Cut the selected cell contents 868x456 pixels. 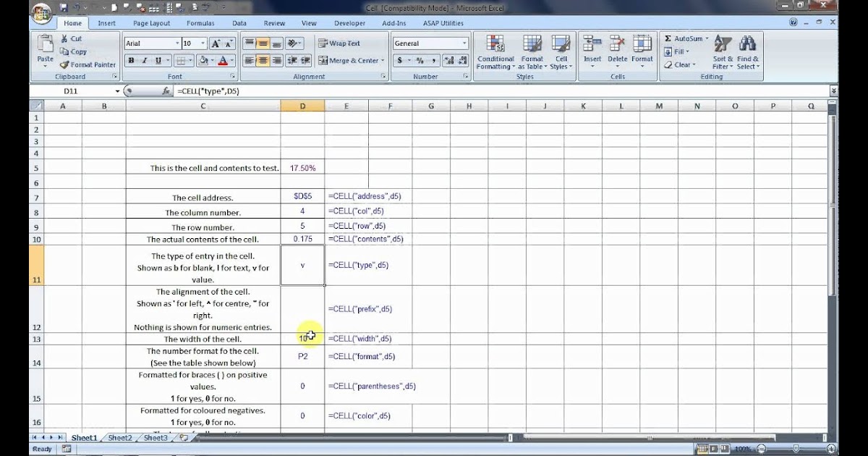coord(72,39)
